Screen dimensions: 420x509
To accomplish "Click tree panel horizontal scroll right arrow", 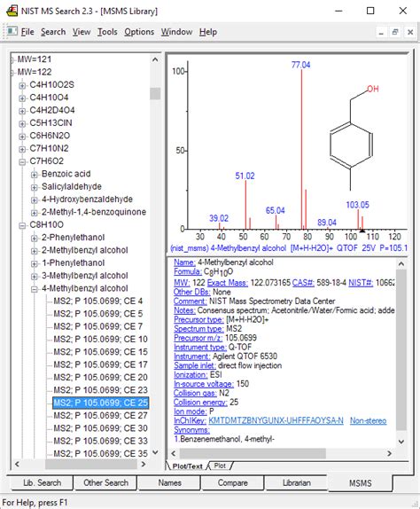I will tap(144, 465).
